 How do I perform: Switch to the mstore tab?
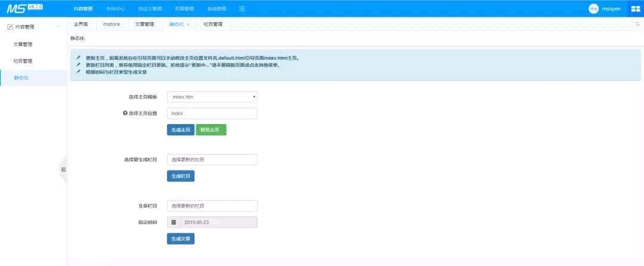(x=112, y=24)
